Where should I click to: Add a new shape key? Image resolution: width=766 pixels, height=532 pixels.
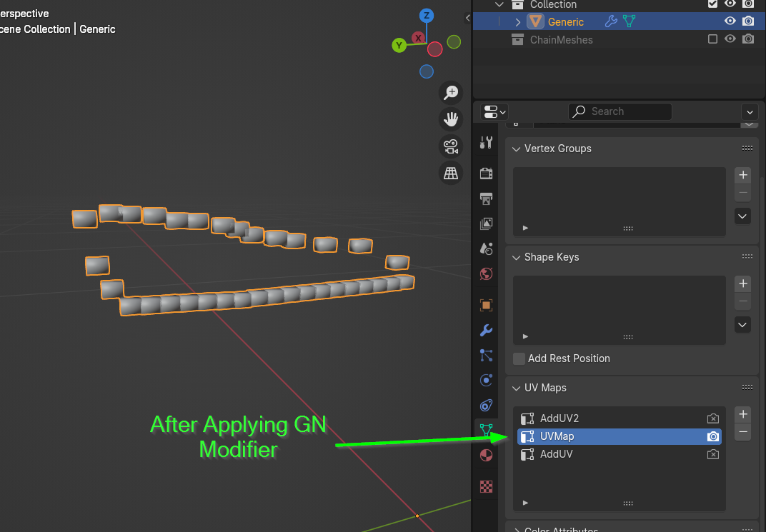point(743,283)
